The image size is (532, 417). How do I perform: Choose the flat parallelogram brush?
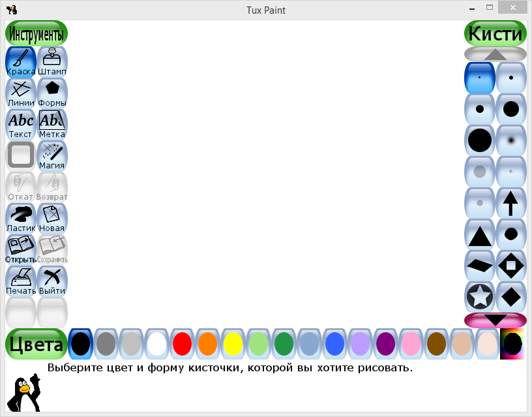[x=479, y=265]
